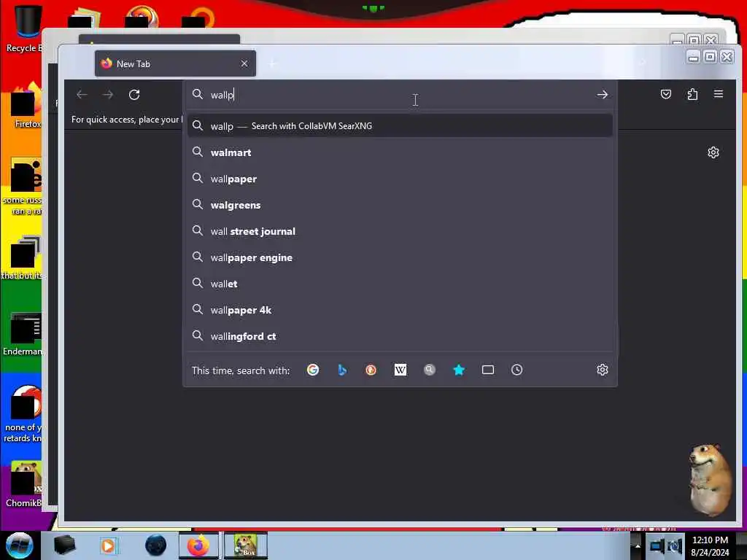The image size is (747, 560).
Task: Click the network tray icon
Action: 657,545
